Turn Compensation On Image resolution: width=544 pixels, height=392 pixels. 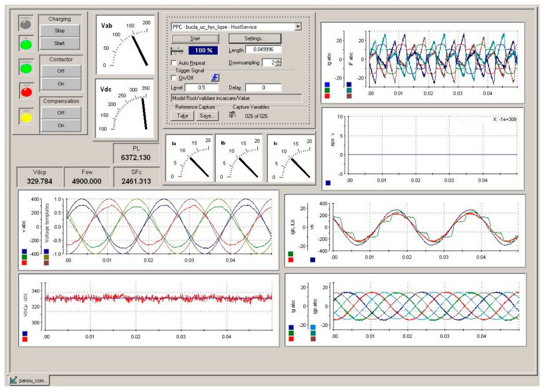pyautogui.click(x=61, y=125)
